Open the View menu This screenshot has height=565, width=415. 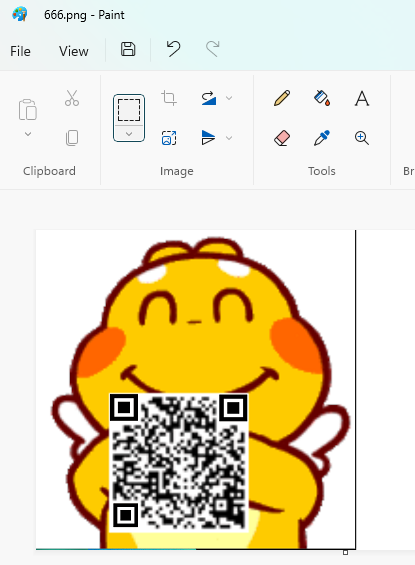(73, 51)
